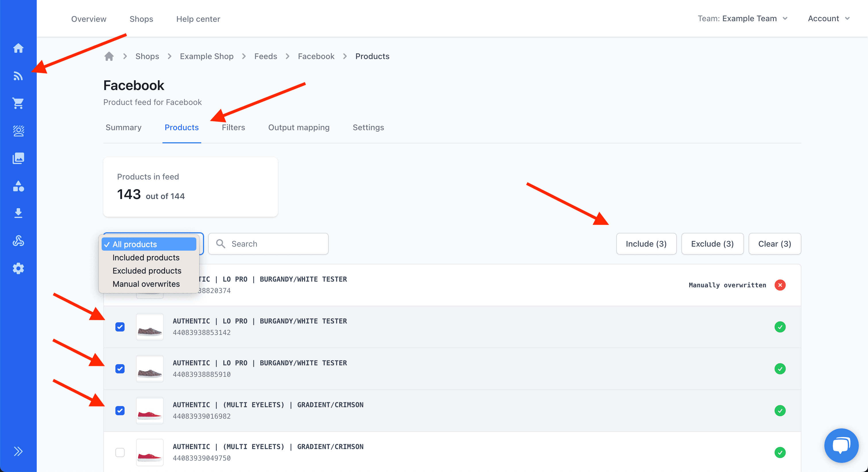Screen dimensions: 868x472
Task: Focus the product Search field
Action: 273,244
